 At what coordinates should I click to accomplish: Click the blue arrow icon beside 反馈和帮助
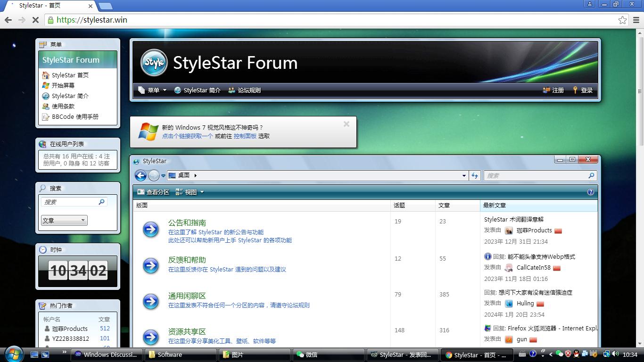point(151,265)
